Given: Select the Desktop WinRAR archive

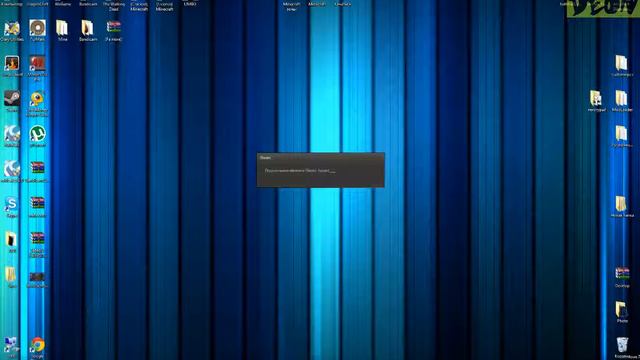Looking at the screenshot, I should 622,277.
